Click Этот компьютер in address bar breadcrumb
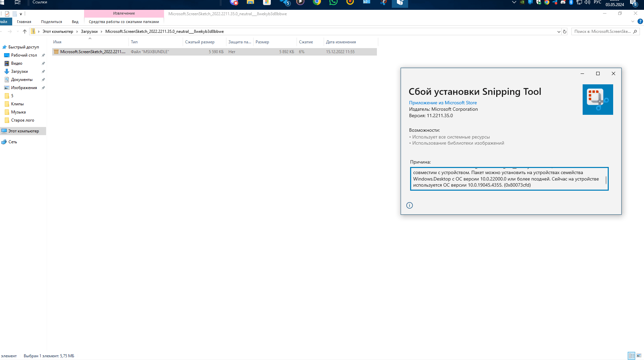This screenshot has width=644, height=360. point(58,31)
